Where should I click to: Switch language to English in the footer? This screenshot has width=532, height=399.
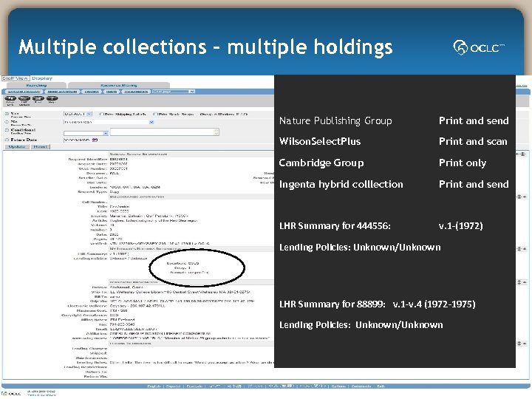154,386
